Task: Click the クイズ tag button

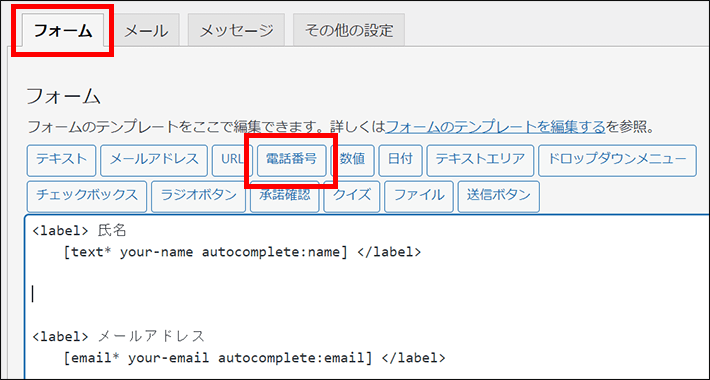Action: [351, 197]
